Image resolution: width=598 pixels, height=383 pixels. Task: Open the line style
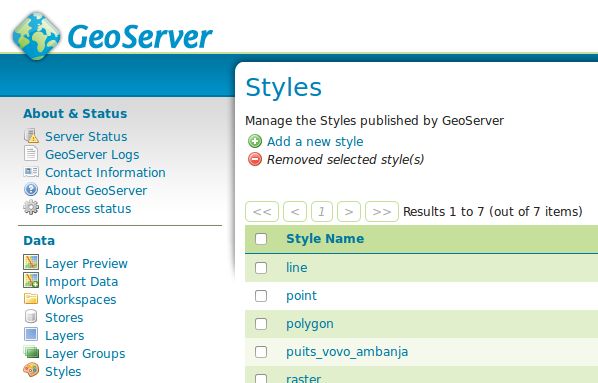tap(297, 267)
